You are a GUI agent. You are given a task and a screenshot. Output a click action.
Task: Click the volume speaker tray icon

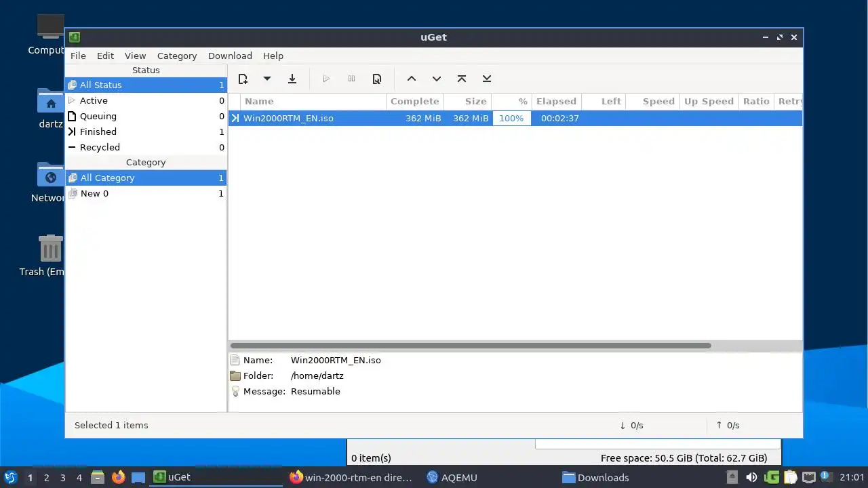click(751, 477)
